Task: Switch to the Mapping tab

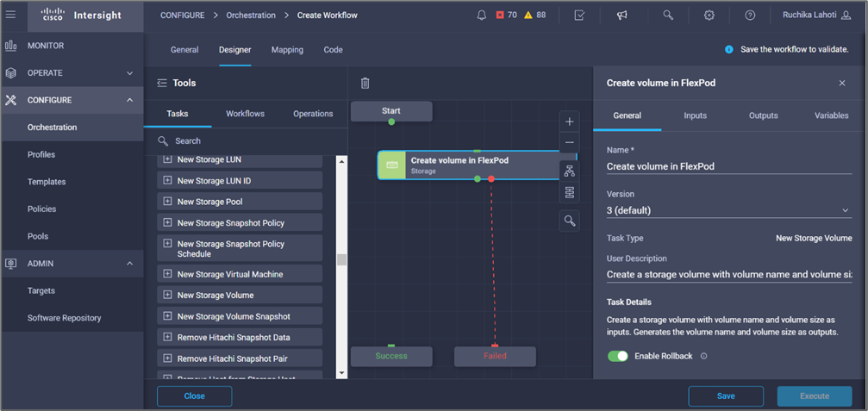Action: coord(287,50)
